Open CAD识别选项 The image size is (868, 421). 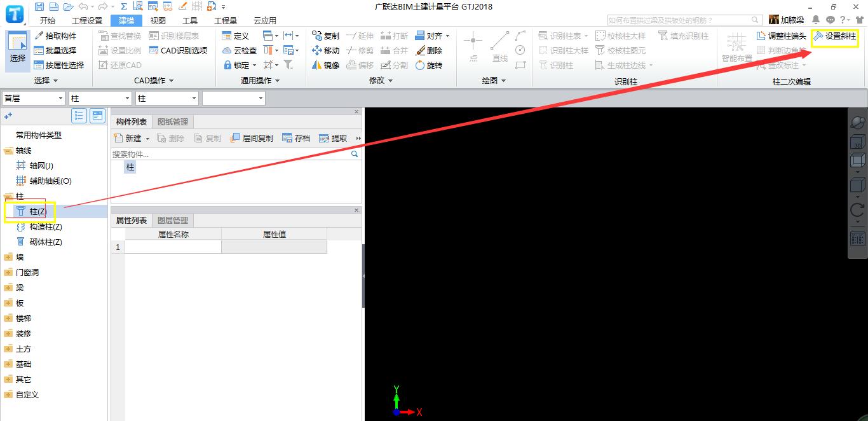179,50
